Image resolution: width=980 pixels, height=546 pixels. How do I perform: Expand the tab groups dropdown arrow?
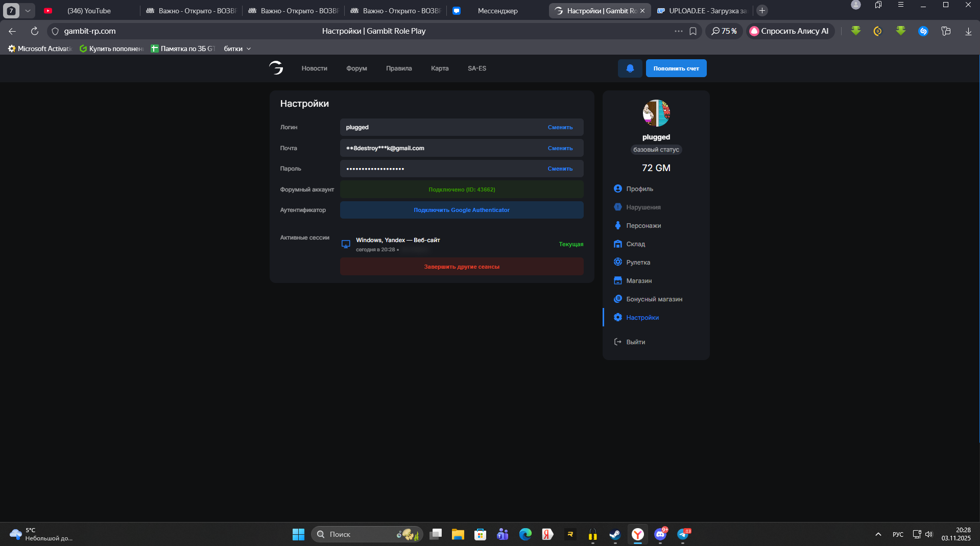pyautogui.click(x=28, y=11)
